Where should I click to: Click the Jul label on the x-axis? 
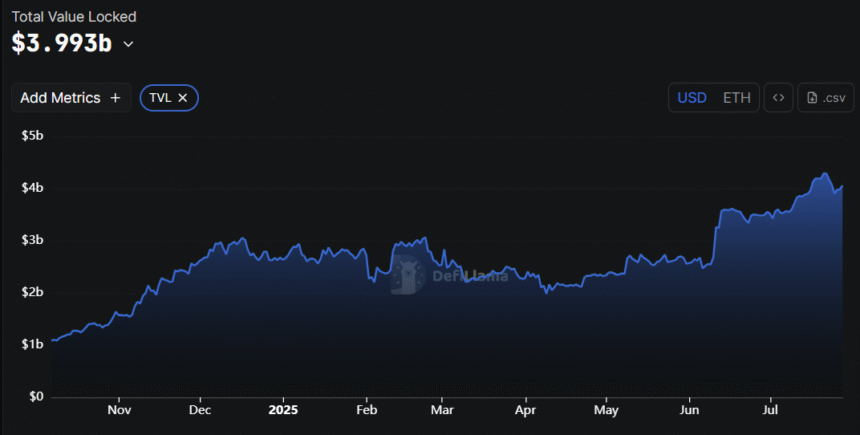click(771, 409)
